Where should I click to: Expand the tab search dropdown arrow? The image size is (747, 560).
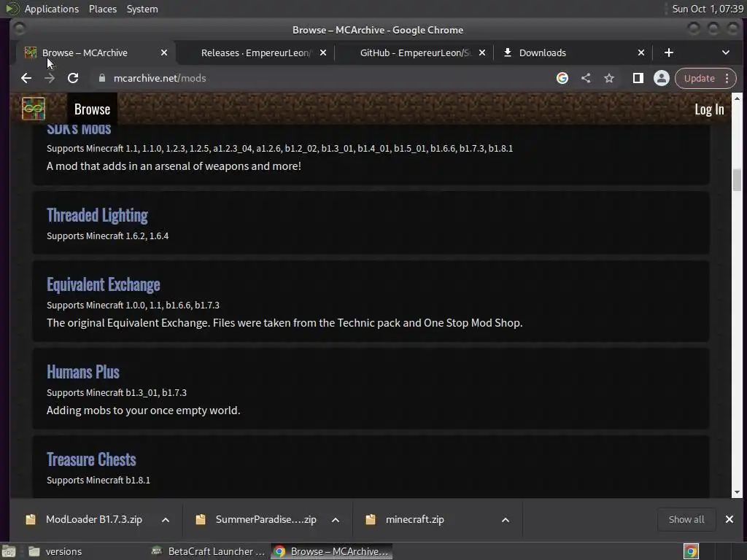tap(726, 52)
